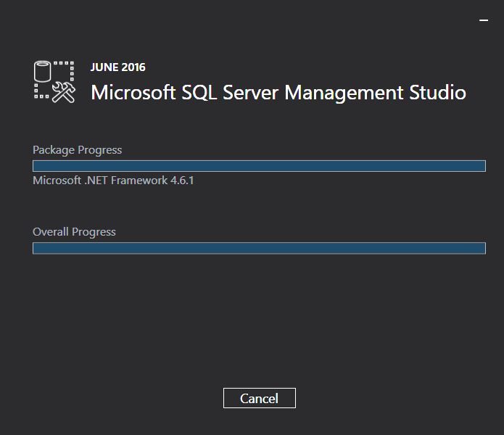This screenshot has height=435, width=504.
Task: Click the Cancel button
Action: (259, 398)
